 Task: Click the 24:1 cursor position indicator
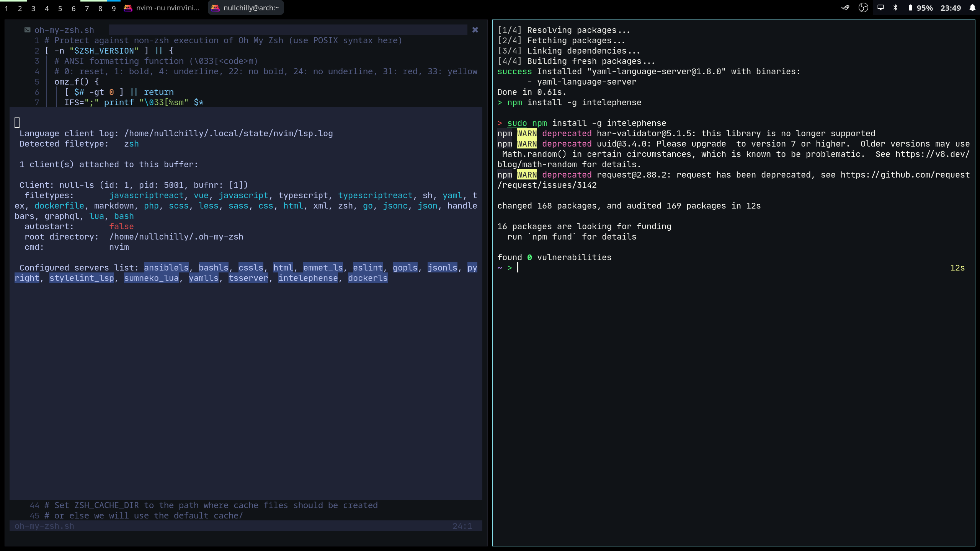tap(462, 525)
